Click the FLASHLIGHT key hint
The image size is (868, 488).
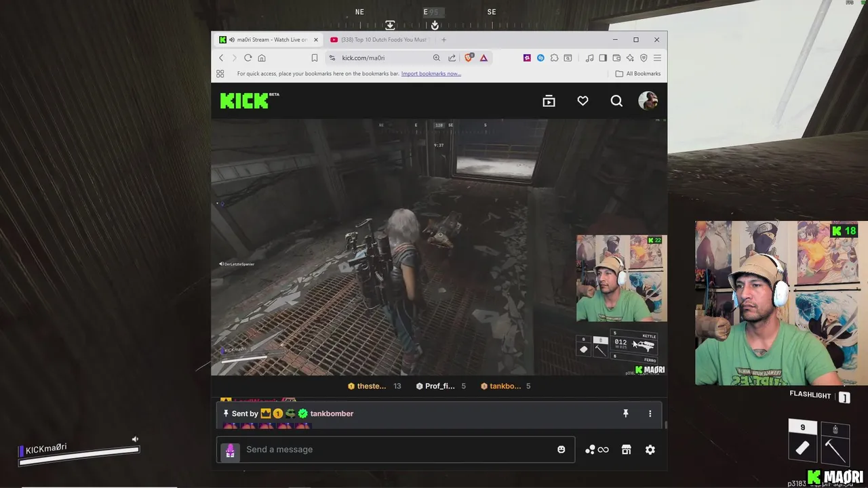click(x=820, y=396)
